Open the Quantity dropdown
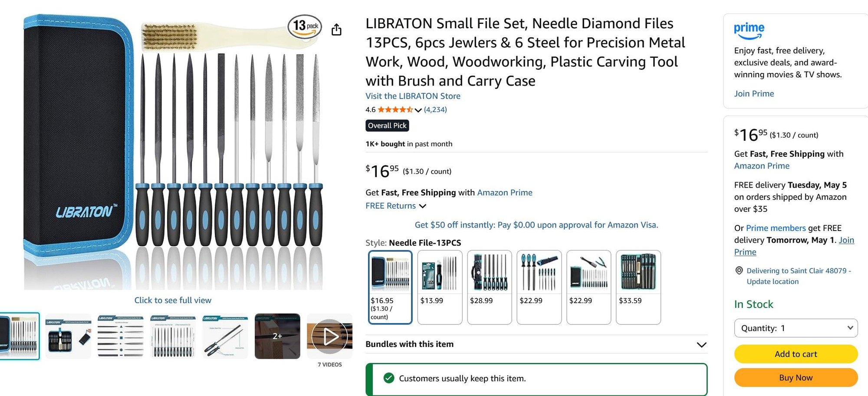 click(796, 328)
